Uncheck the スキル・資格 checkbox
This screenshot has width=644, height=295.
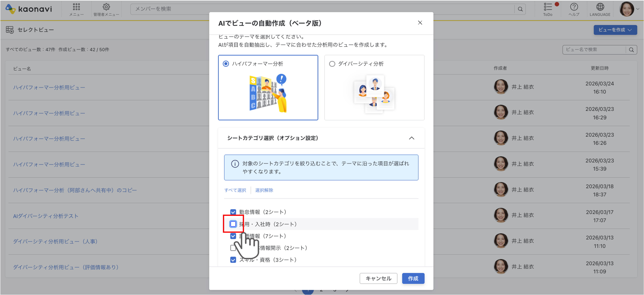(x=233, y=260)
